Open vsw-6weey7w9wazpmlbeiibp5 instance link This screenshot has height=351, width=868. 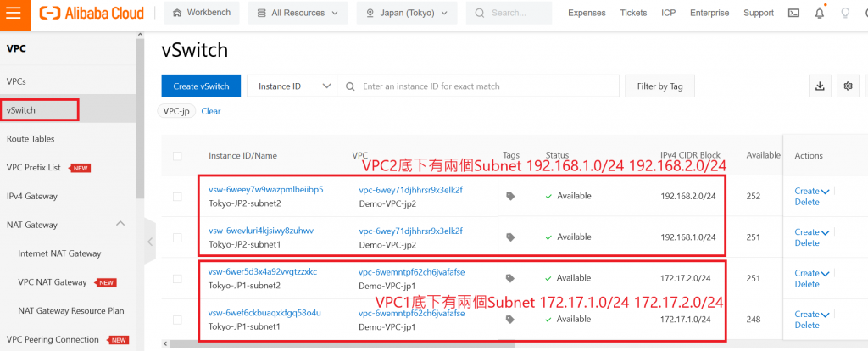265,190
